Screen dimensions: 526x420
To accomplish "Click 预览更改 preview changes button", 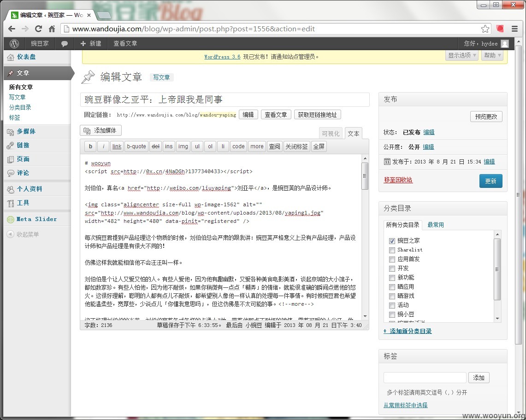I will pos(486,117).
